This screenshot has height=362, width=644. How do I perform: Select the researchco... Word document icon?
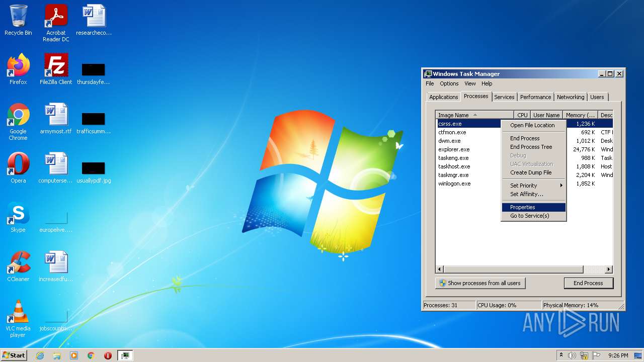click(94, 20)
